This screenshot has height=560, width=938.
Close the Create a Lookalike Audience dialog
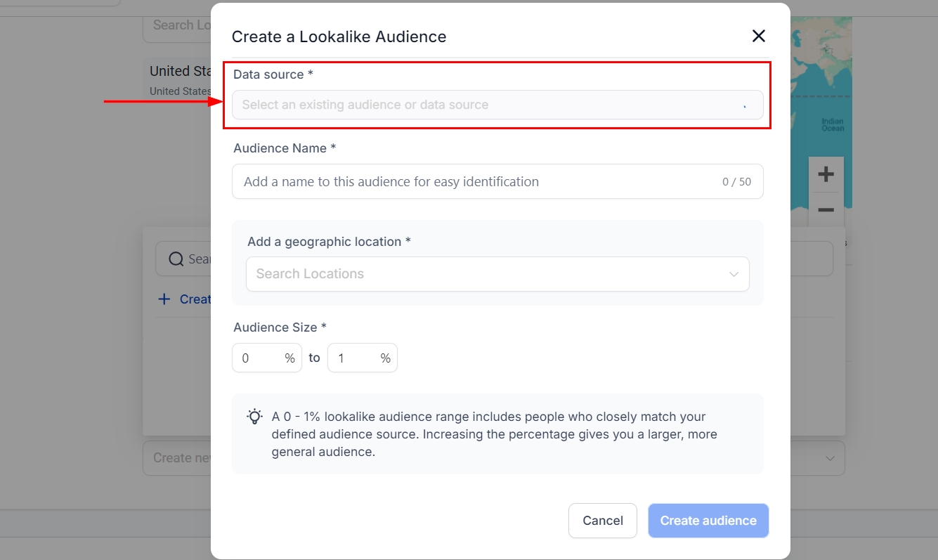[x=758, y=37]
